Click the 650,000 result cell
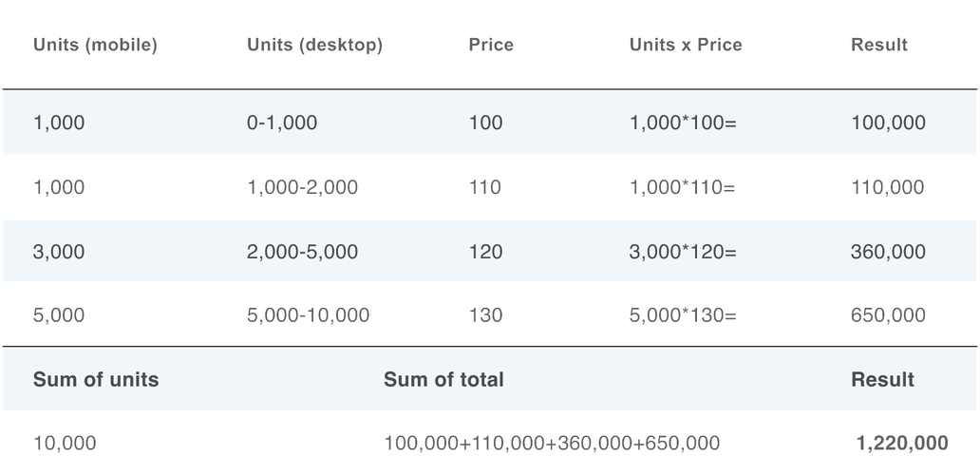 888,316
